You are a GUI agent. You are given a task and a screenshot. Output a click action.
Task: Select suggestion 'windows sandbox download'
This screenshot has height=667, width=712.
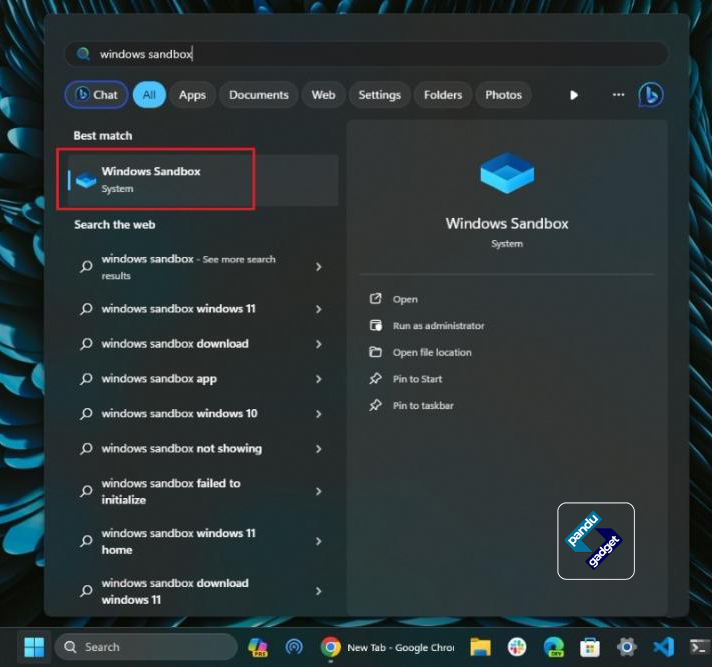click(x=175, y=344)
